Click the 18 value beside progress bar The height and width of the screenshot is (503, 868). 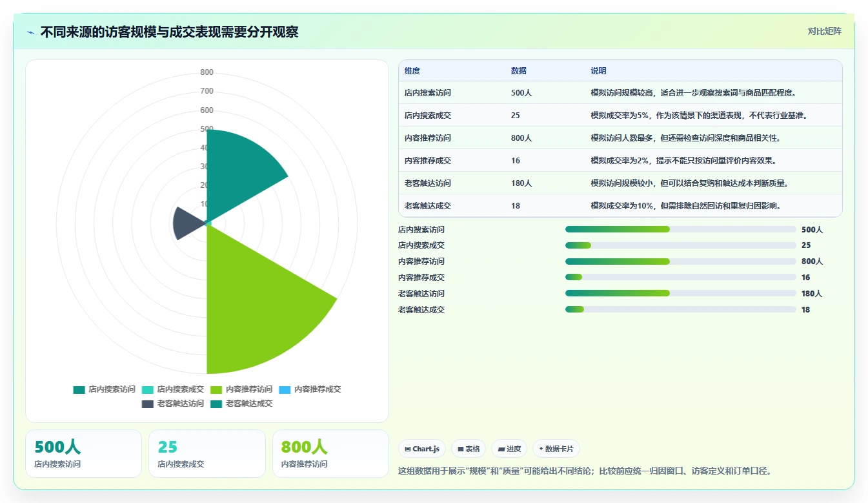(805, 309)
